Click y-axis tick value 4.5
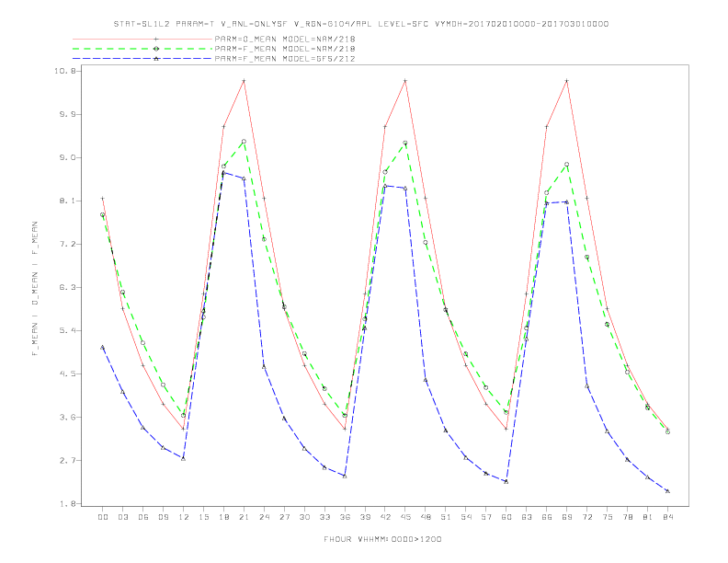The image size is (728, 563). 67,373
